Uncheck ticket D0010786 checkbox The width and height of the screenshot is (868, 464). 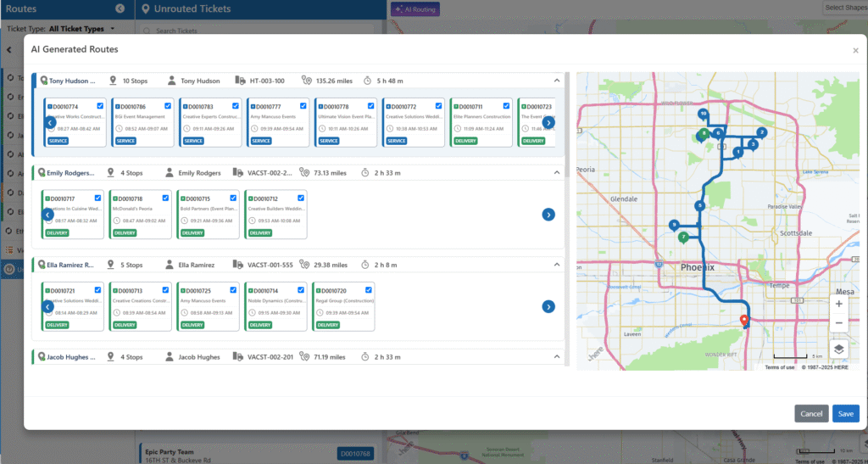(167, 106)
